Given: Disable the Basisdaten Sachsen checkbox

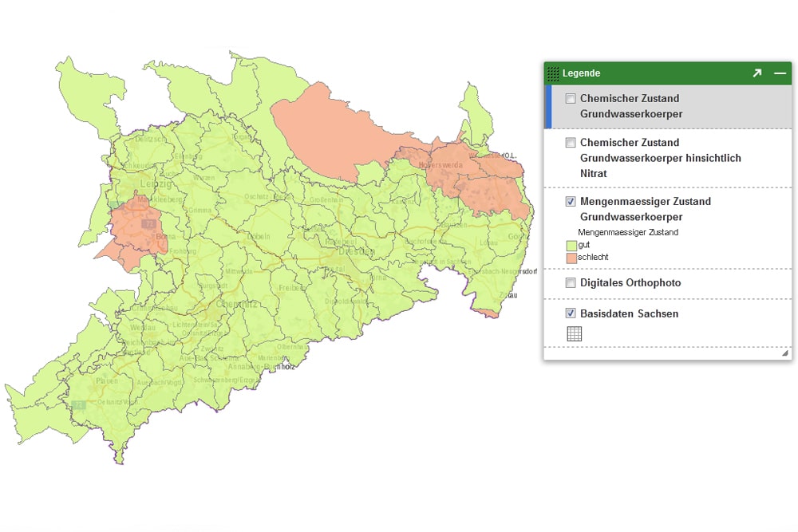Looking at the screenshot, I should tap(571, 313).
